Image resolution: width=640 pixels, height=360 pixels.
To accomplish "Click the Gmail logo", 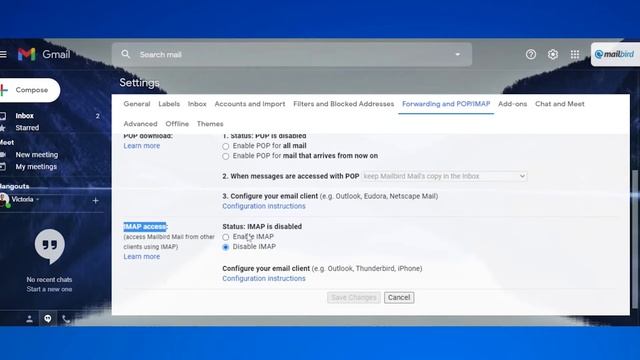I will tap(44, 54).
